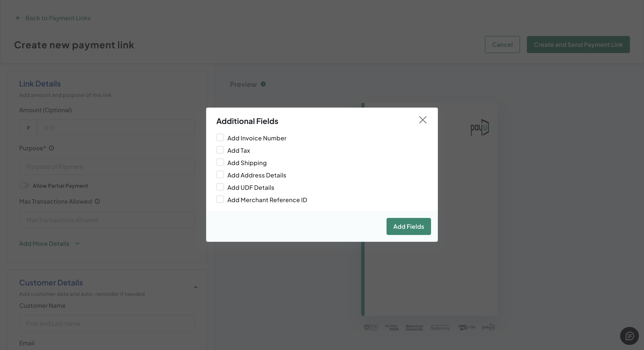
Task: Click the Cancel button
Action: pyautogui.click(x=502, y=45)
